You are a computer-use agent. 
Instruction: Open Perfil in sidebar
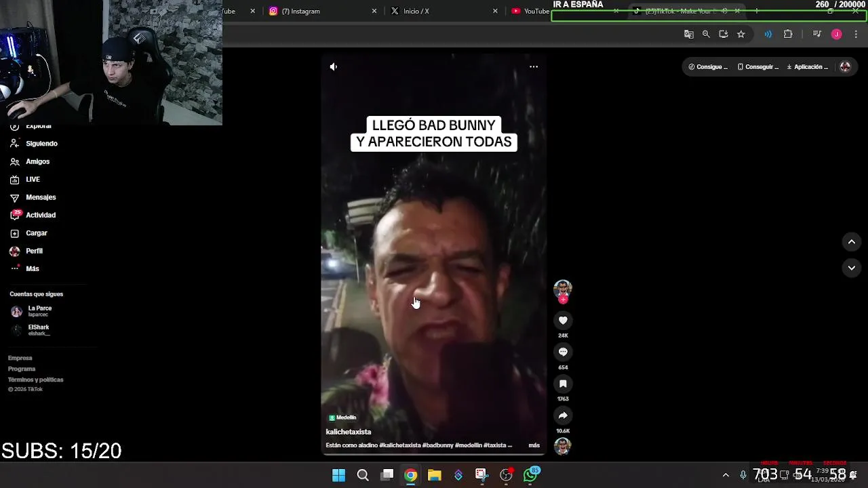click(x=27, y=251)
